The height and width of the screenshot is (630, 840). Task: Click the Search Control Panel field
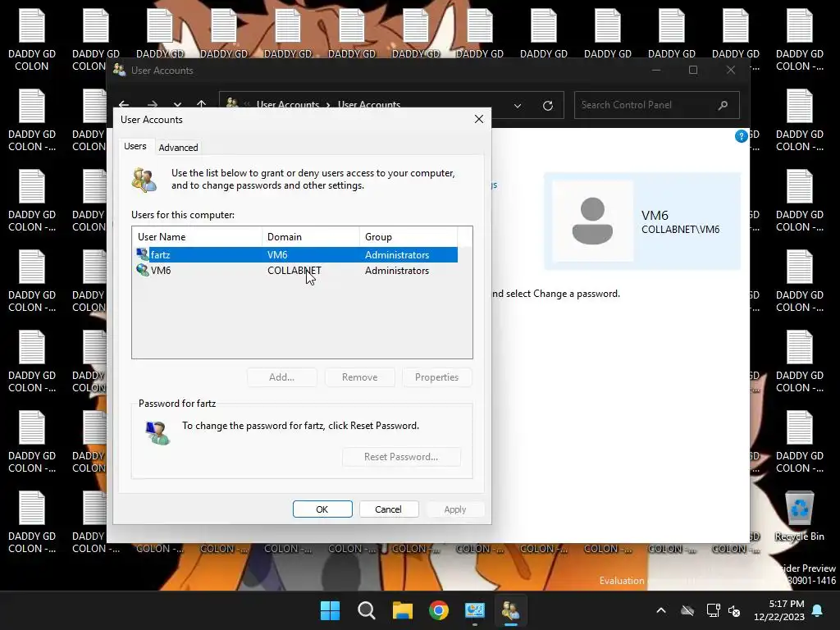pyautogui.click(x=657, y=105)
